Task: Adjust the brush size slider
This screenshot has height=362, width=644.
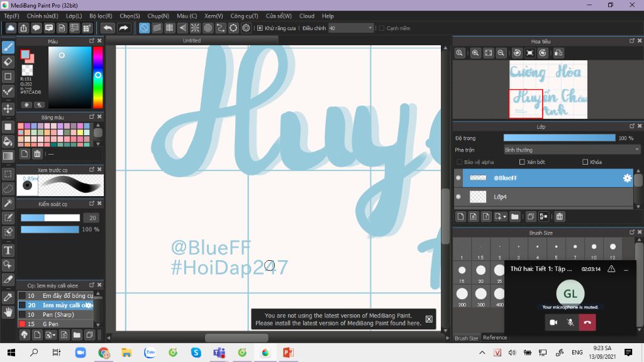Action: click(50, 218)
